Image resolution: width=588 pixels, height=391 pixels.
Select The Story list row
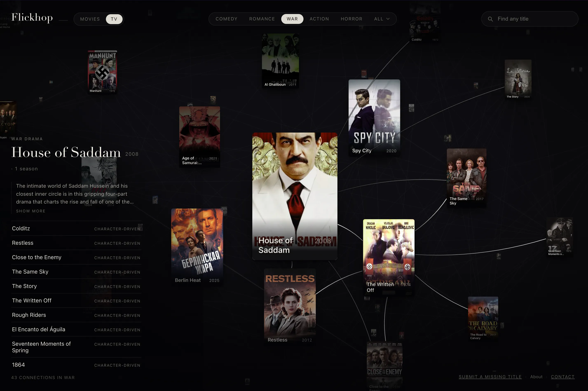tap(76, 286)
